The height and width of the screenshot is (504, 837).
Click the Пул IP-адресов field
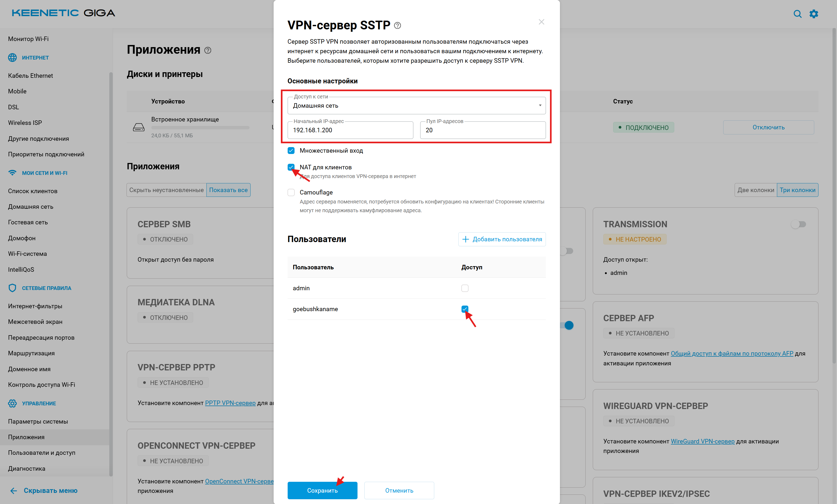click(x=483, y=130)
